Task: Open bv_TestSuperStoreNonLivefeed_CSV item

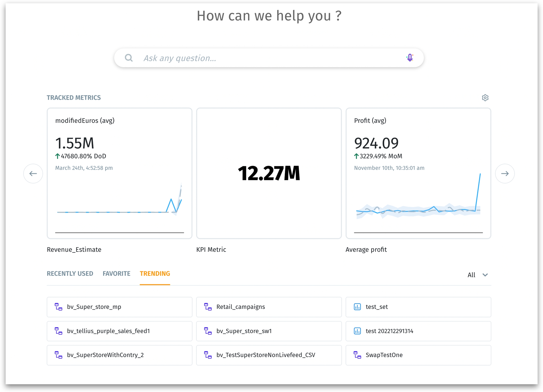Action: point(269,355)
